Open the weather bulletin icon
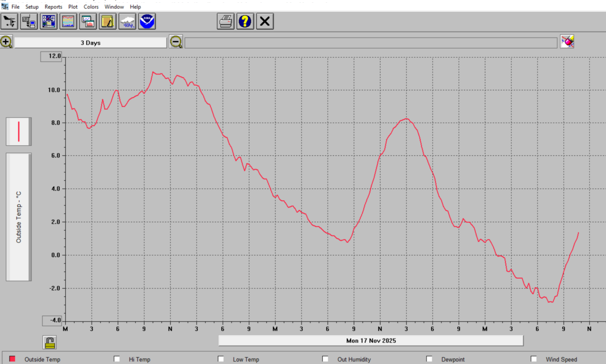Screen dimensions: 606x364 (x=49, y=21)
